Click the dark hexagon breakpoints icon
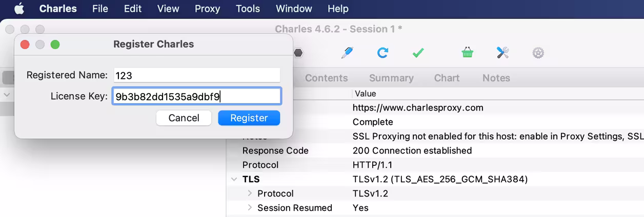This screenshot has width=644, height=217. point(298,53)
